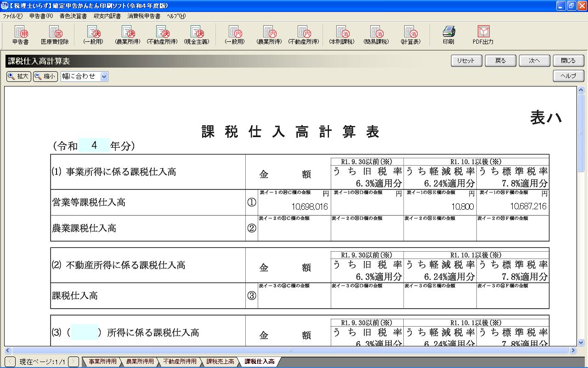Open the 青色決算書 menu

(73, 16)
